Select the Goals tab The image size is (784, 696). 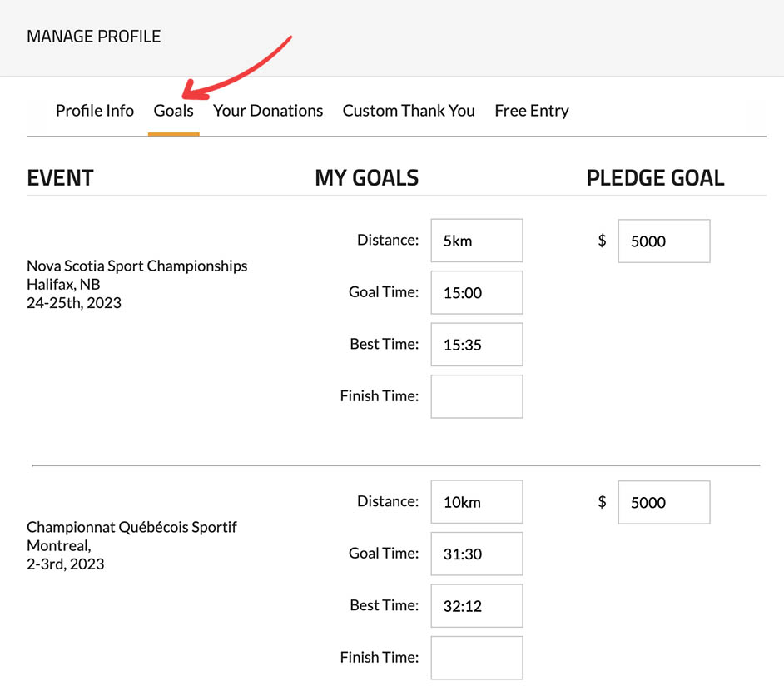coord(173,111)
